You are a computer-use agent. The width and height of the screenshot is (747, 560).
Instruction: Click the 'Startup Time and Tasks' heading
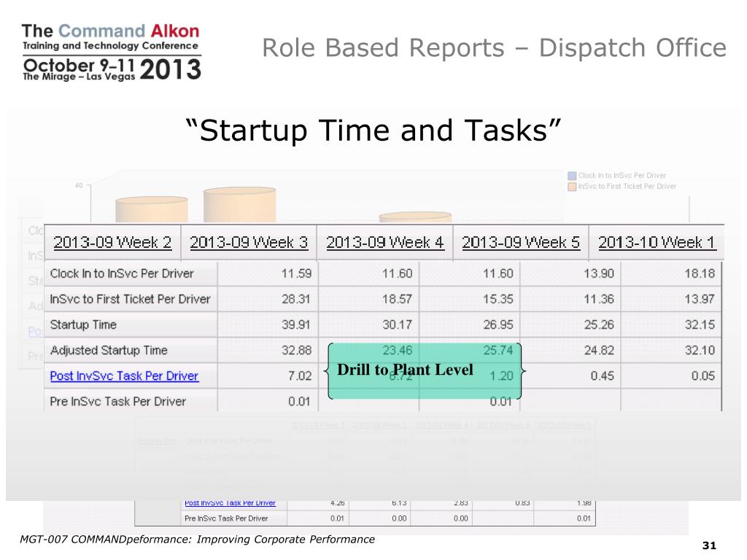(373, 130)
